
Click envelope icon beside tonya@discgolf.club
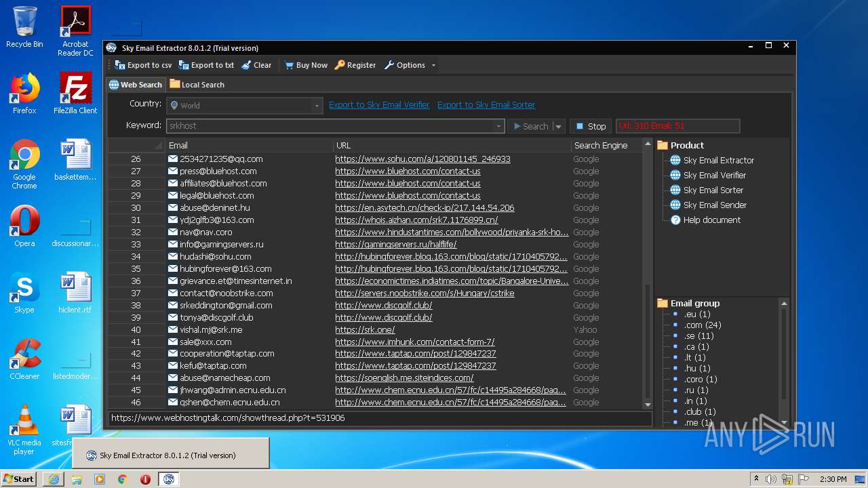173,317
